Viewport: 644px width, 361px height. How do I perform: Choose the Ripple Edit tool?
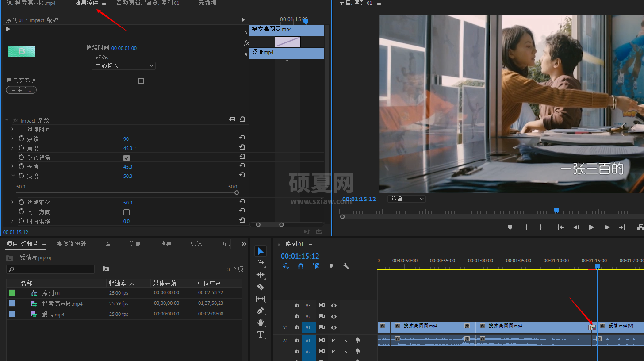[x=261, y=275]
